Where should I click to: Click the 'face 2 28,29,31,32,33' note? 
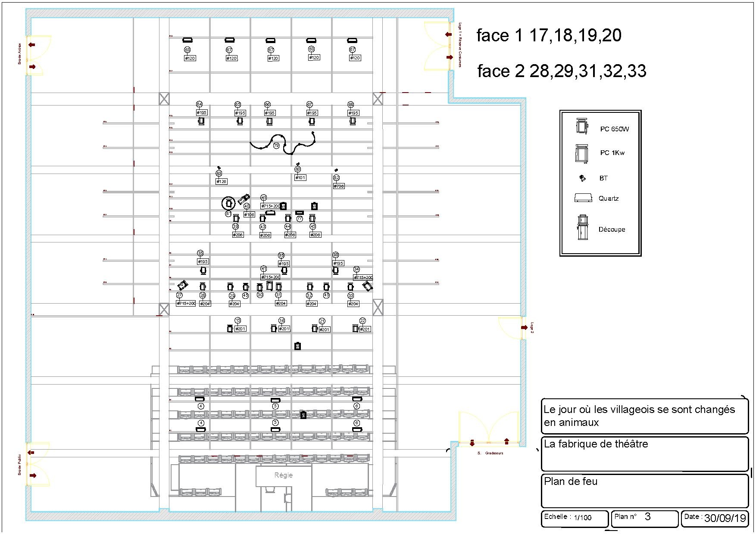(562, 71)
